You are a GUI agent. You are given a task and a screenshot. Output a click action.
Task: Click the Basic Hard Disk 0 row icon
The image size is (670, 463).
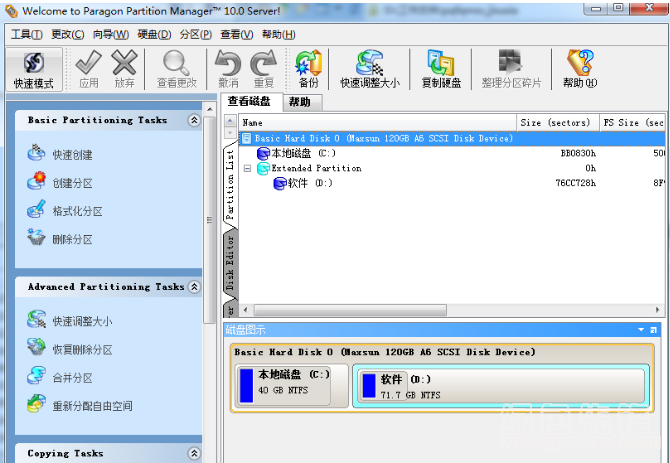247,138
